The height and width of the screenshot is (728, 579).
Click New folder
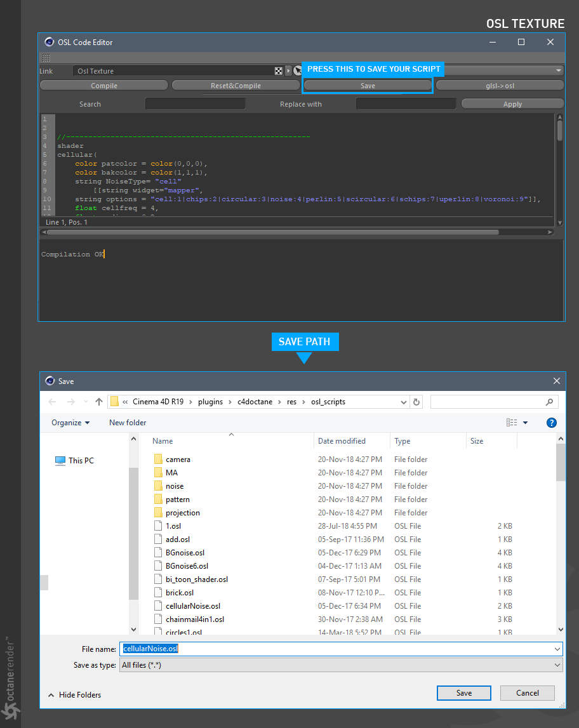(128, 423)
